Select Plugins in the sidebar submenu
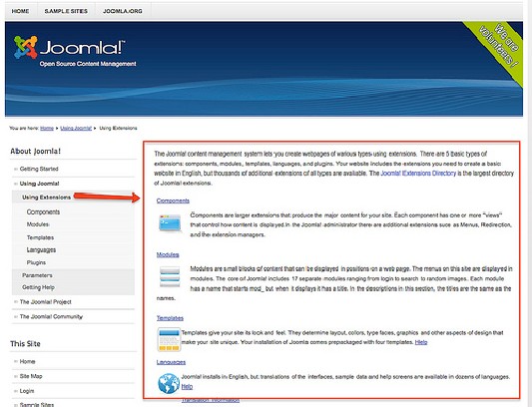Screen dimensions: 532x407 click(36, 262)
